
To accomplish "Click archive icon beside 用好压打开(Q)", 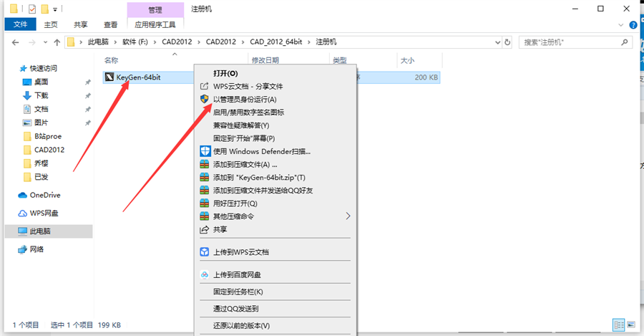I will pos(205,203).
